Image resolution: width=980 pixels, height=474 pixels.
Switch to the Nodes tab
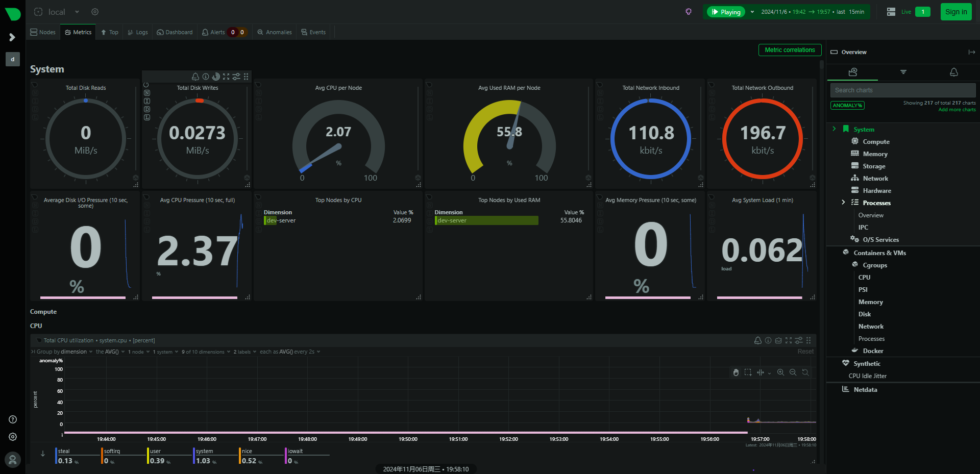(43, 32)
